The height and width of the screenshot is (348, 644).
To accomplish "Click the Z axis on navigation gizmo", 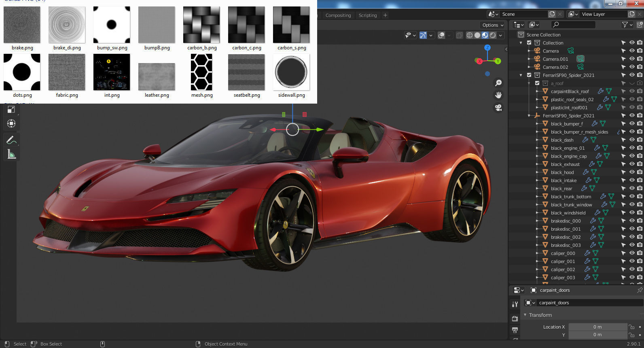I will point(487,48).
